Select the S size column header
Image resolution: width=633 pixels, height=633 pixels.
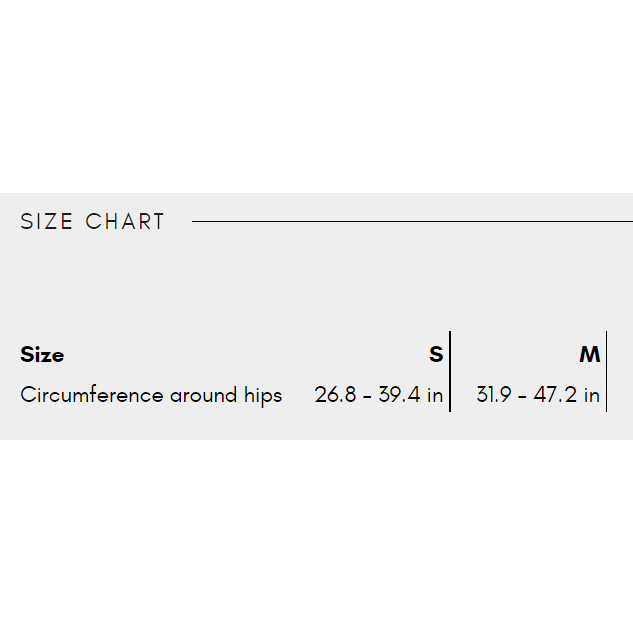[x=436, y=355]
